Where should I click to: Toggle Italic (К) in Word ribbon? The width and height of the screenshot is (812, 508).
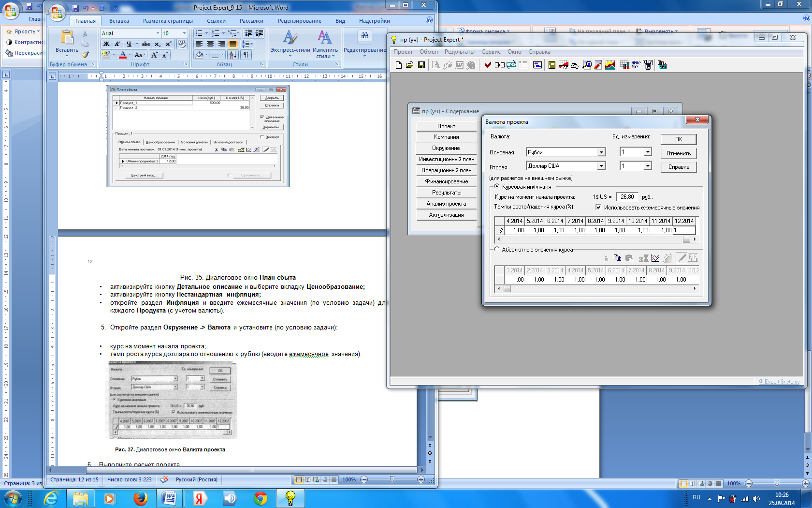point(117,44)
